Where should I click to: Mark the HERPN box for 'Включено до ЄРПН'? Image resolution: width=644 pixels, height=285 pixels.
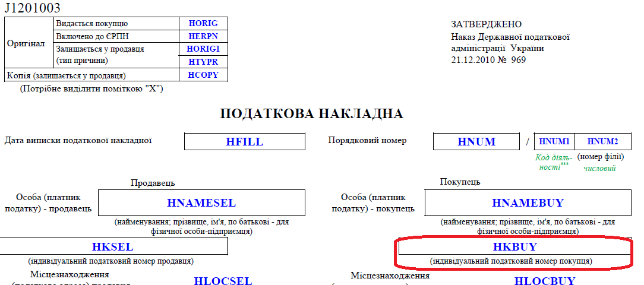tap(203, 36)
